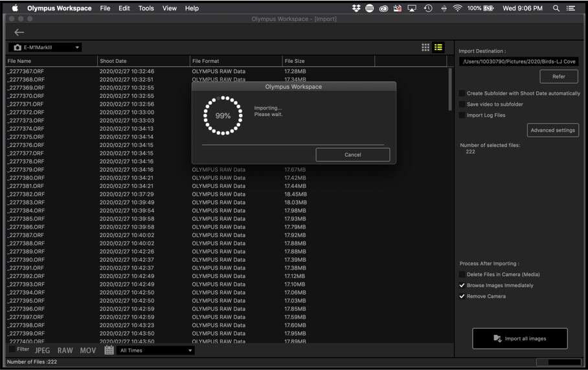588x370 pixels.
Task: Enable Save video to subfolder
Action: (x=462, y=104)
